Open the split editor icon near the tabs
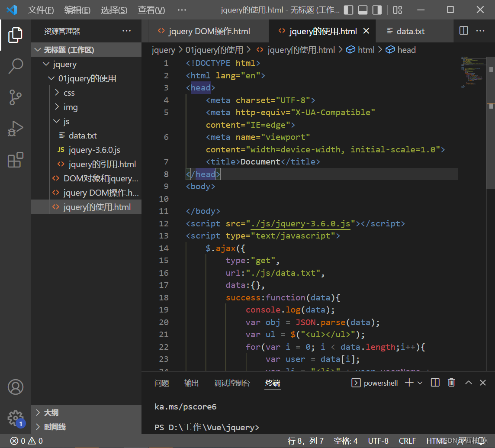The width and height of the screenshot is (495, 448). point(463,31)
